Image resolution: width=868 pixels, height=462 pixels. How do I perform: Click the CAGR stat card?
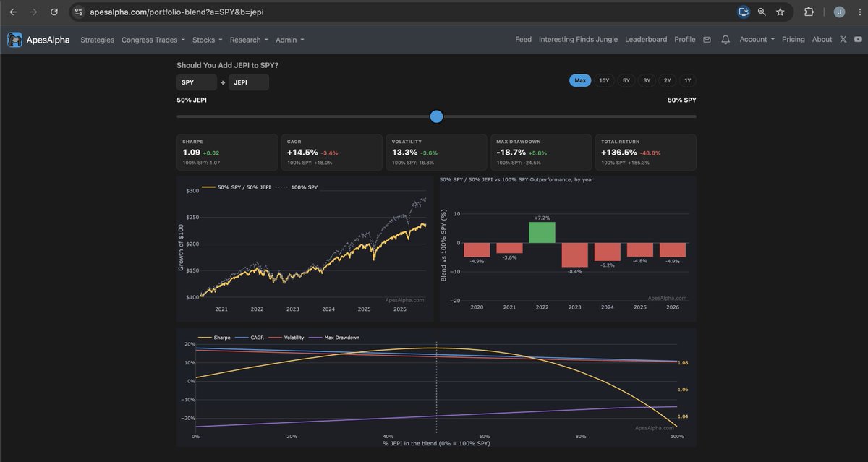[331, 153]
